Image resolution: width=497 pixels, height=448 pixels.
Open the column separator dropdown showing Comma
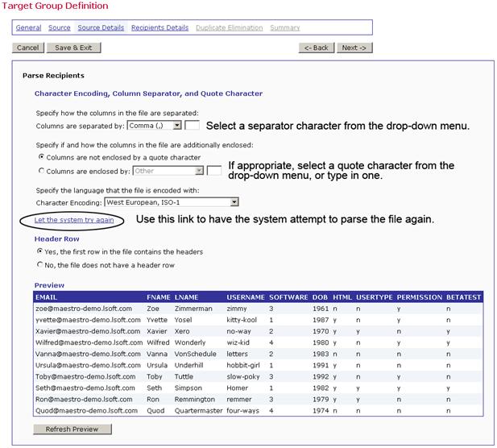tap(154, 126)
